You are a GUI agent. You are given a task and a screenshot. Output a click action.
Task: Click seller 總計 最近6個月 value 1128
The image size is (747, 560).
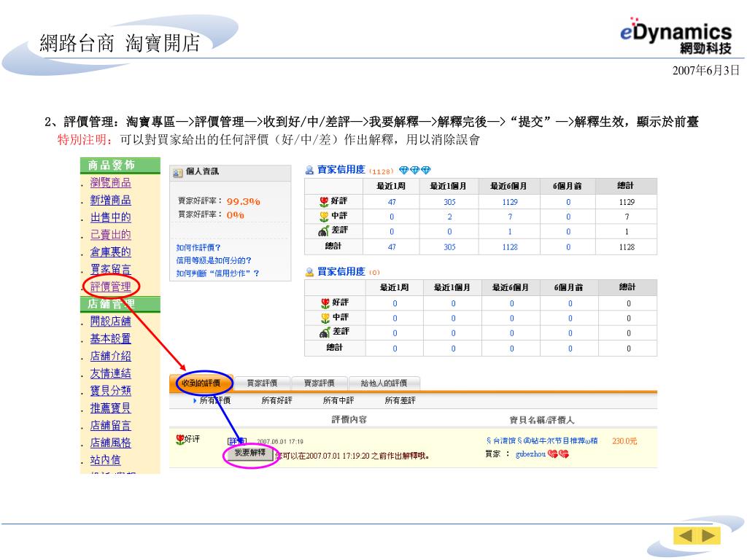point(510,247)
